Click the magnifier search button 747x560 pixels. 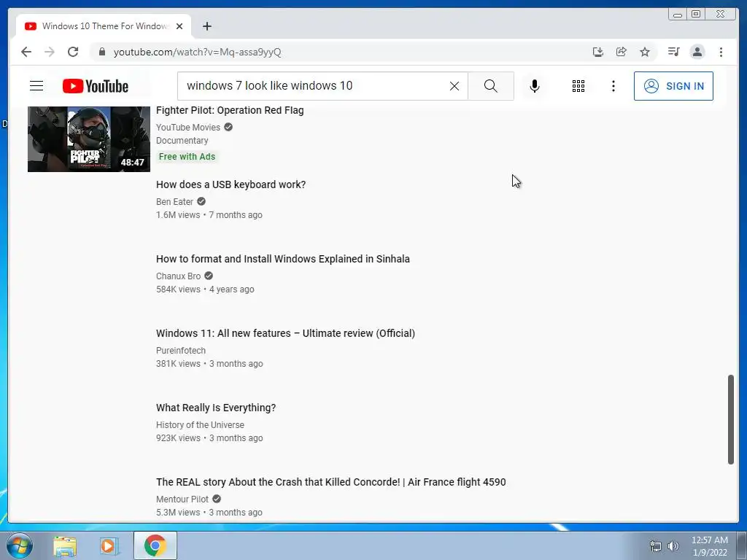click(x=491, y=86)
